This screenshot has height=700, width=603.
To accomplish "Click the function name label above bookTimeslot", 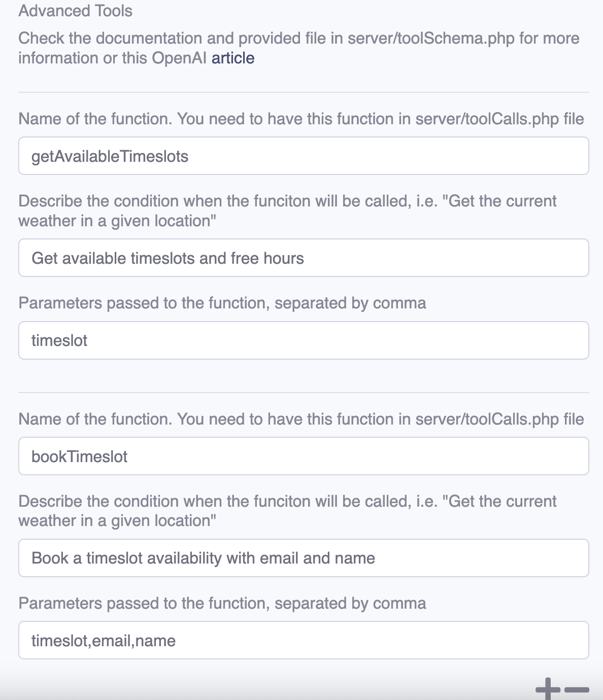I will [x=301, y=419].
